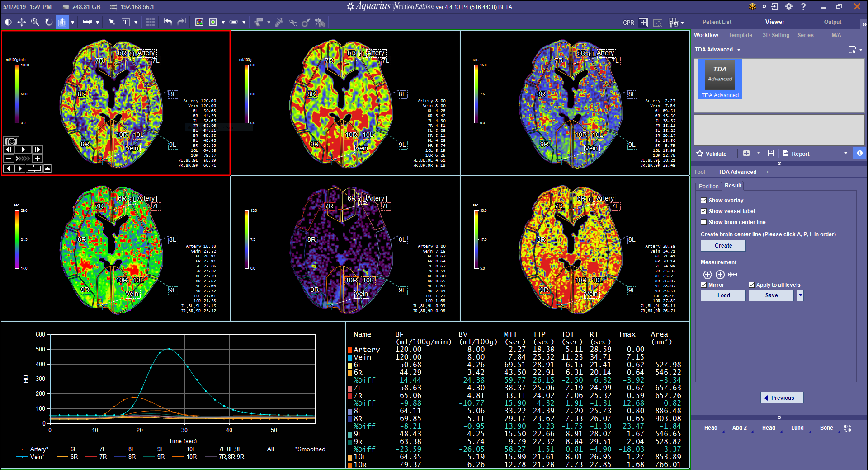Decrease cine speed with the minus button
Image resolution: width=868 pixels, height=470 pixels.
pos(9,159)
